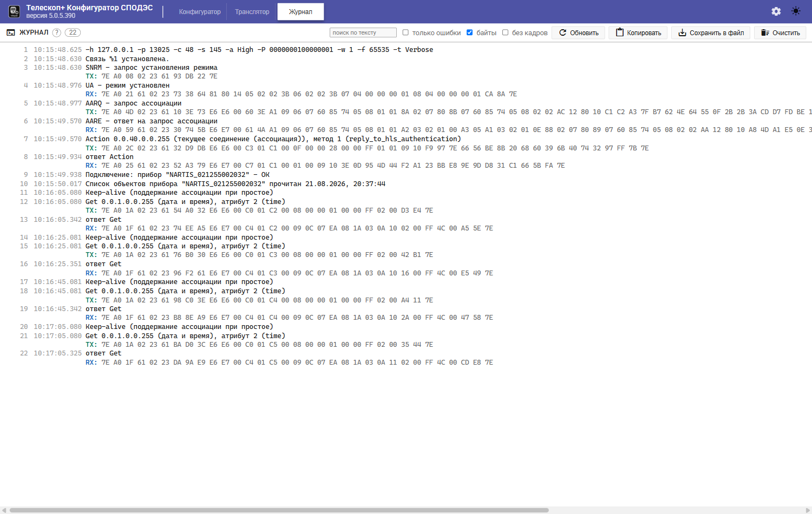Switch to the Транслятор tab

coord(252,12)
